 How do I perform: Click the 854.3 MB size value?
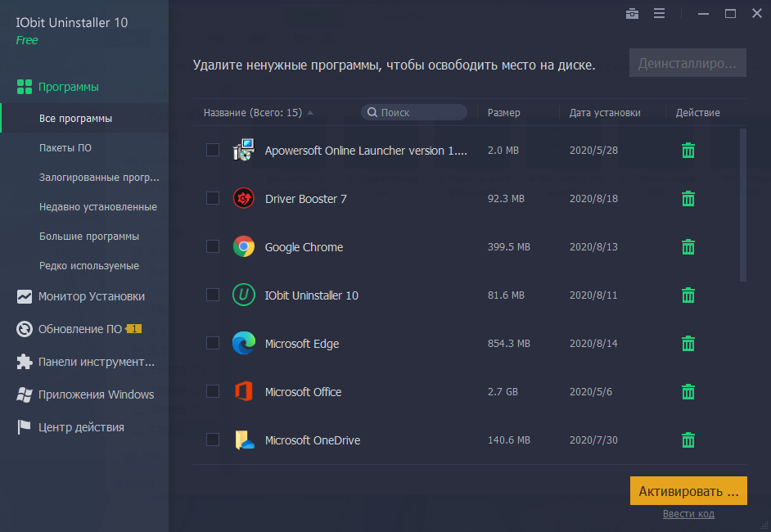(508, 343)
